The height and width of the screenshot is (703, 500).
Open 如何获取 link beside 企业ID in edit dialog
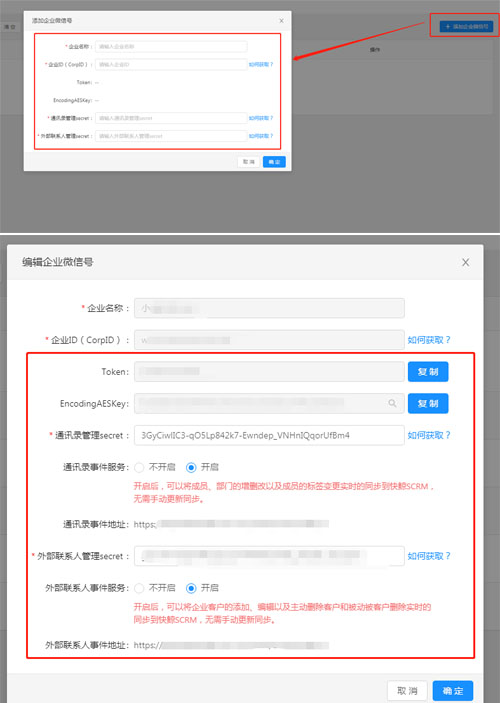(429, 340)
